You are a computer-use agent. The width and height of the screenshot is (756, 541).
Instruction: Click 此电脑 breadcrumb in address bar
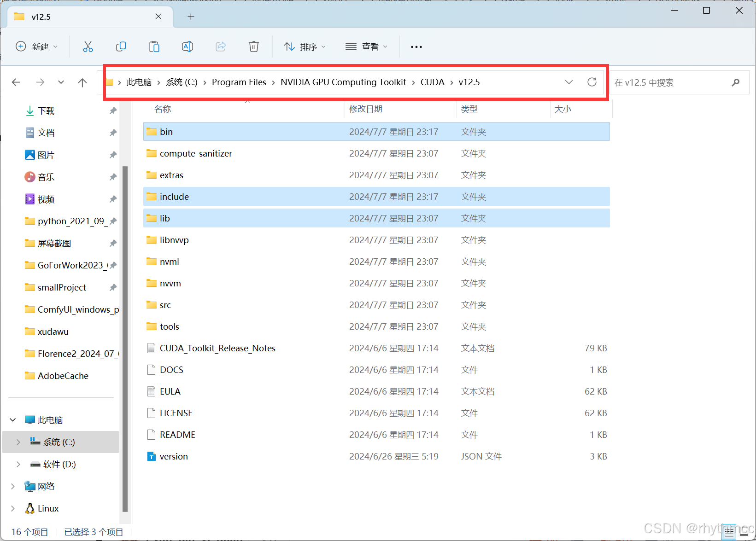(139, 82)
